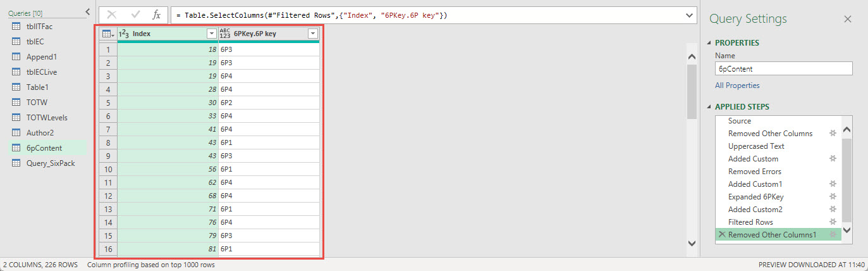
Task: Select the TOTWLevels query
Action: click(x=47, y=117)
